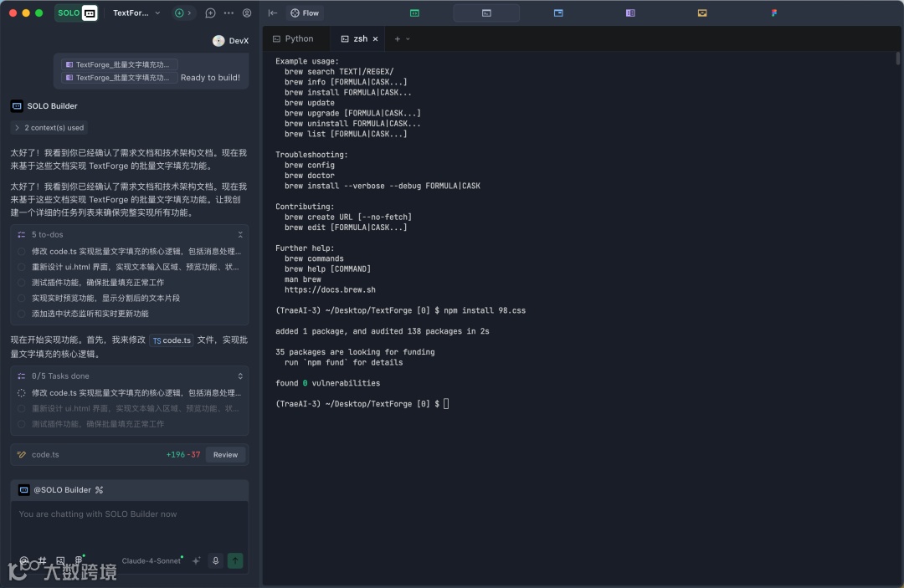This screenshot has height=588, width=904.
Task: Toggle the SOLO mode switch
Action: pyautogui.click(x=76, y=13)
